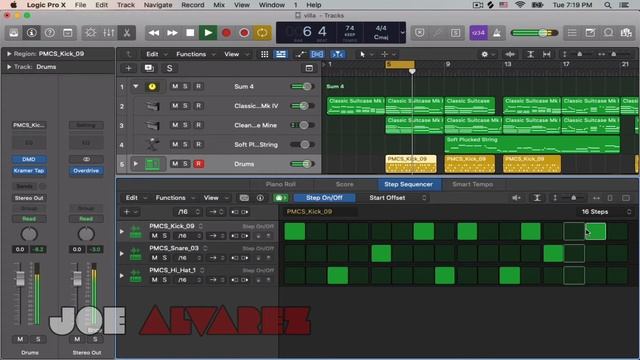The width and height of the screenshot is (640, 360).
Task: Toggle the first step of PMCS_Kick_09 row
Action: pyautogui.click(x=295, y=231)
